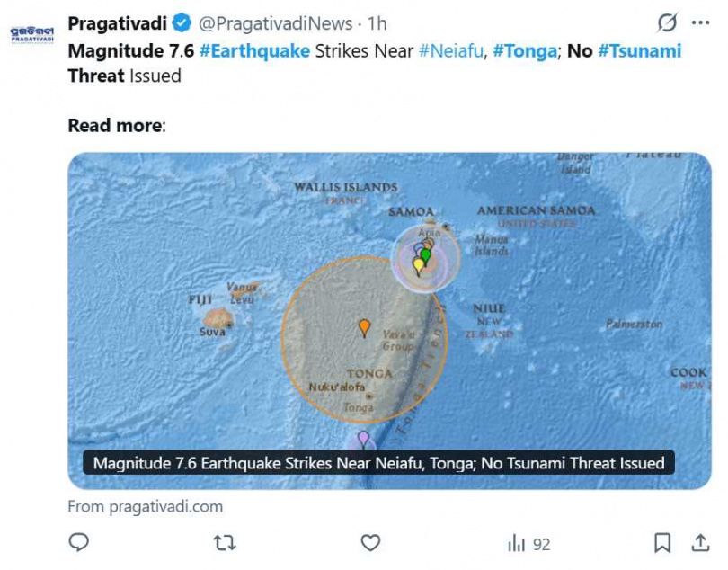728x570 pixels.
Task: Open the #Neiafu hashtag
Action: click(x=451, y=50)
